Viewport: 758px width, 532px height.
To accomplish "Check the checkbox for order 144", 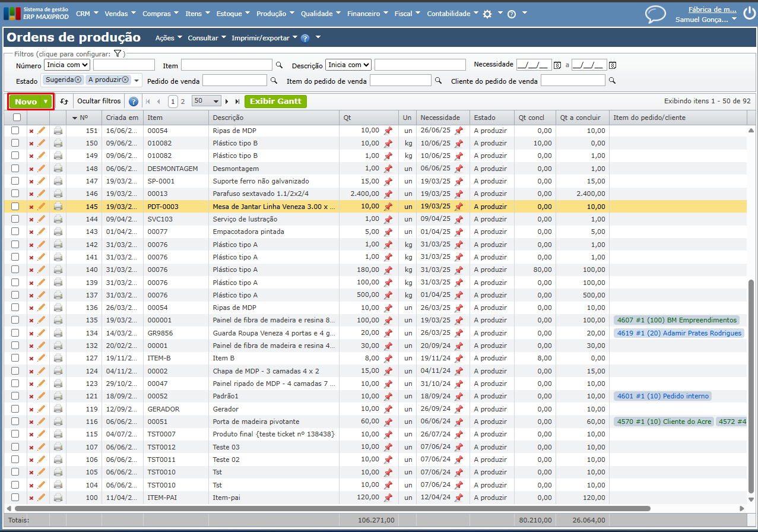I will pyautogui.click(x=15, y=219).
